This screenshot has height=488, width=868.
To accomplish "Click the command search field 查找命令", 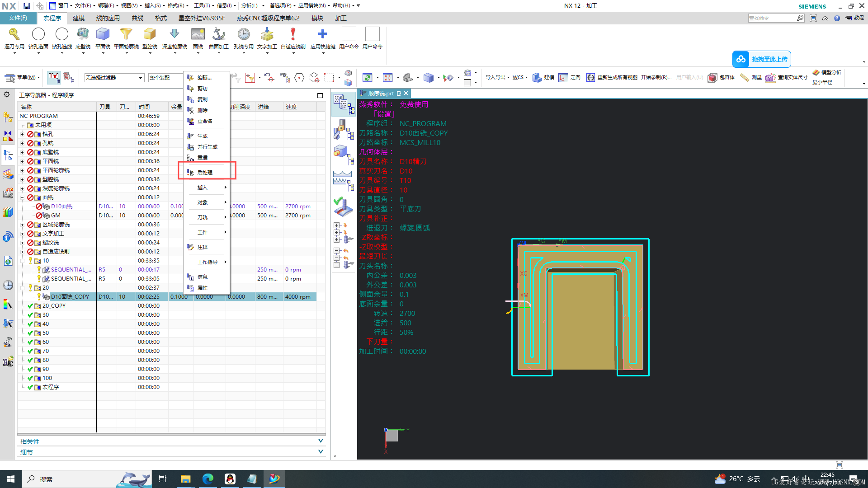I will pos(772,18).
